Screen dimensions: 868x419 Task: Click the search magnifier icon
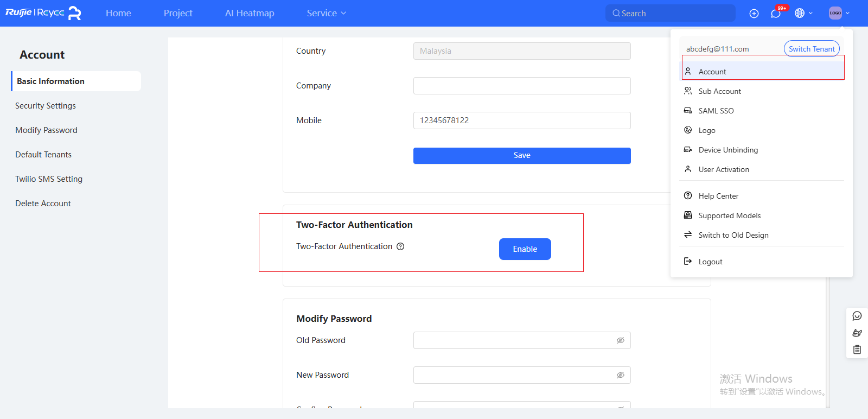click(x=616, y=14)
